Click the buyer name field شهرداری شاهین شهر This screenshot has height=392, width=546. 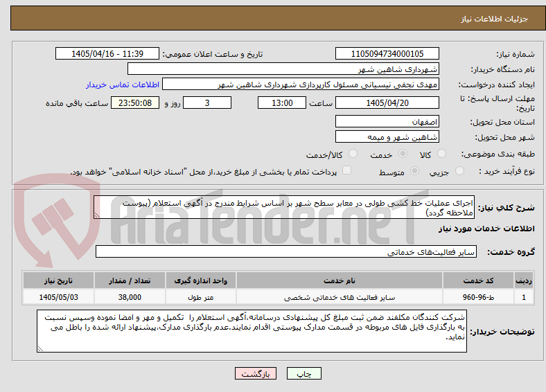[x=283, y=69]
